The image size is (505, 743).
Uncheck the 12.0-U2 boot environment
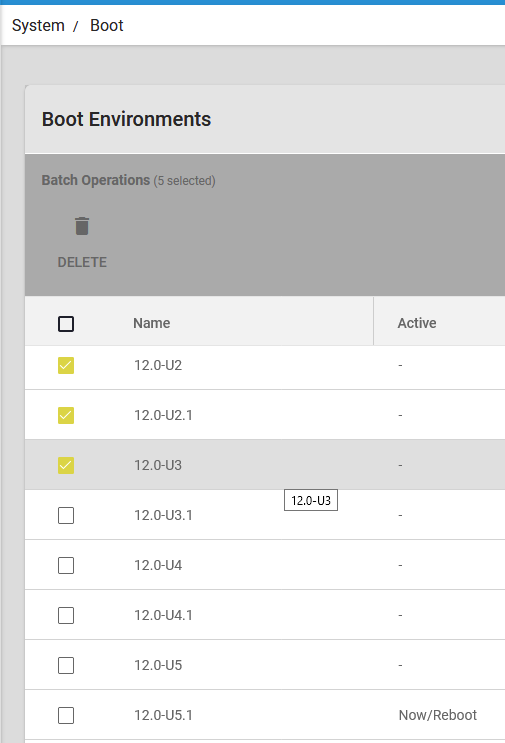66,365
